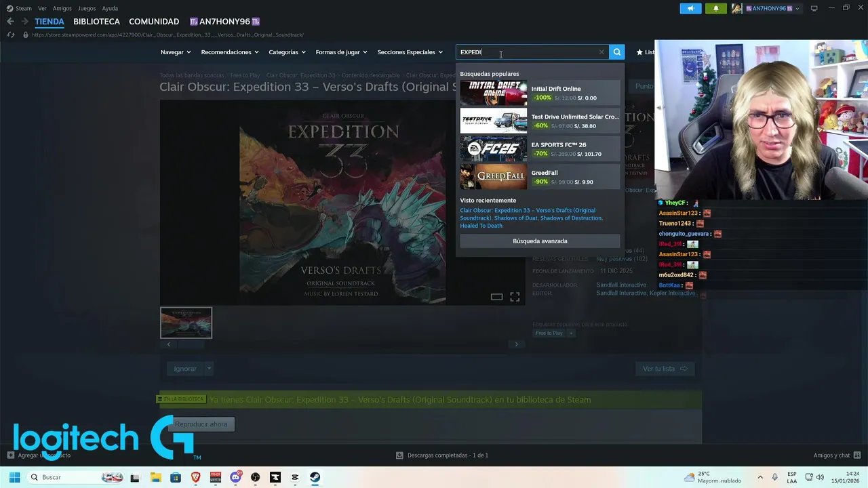This screenshot has width=868, height=488.
Task: Select GreedFall search suggestion
Action: (x=540, y=177)
